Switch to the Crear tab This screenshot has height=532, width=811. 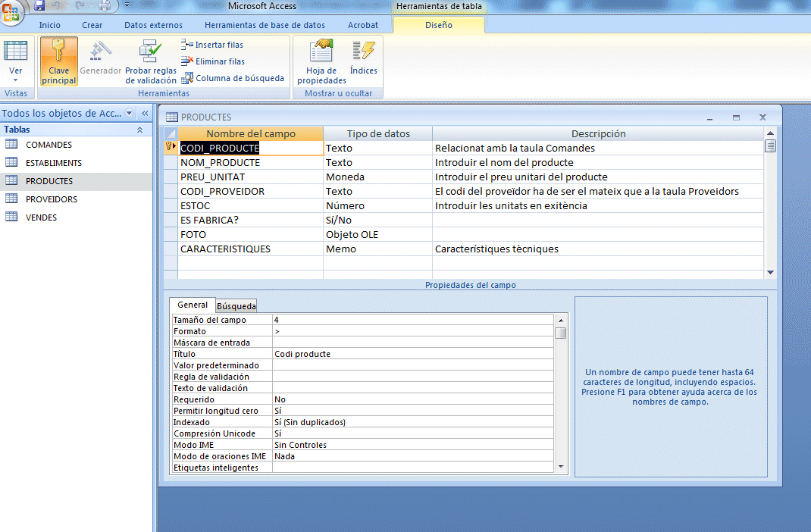pyautogui.click(x=92, y=25)
